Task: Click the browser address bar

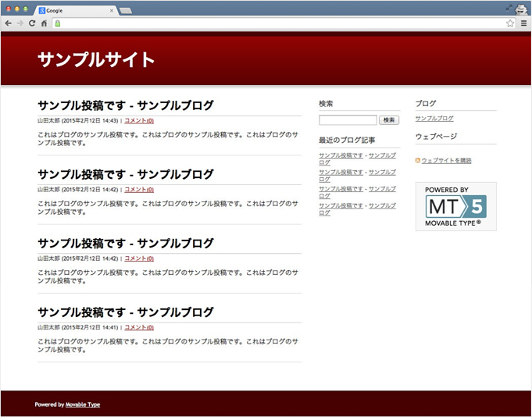Action: point(284,23)
